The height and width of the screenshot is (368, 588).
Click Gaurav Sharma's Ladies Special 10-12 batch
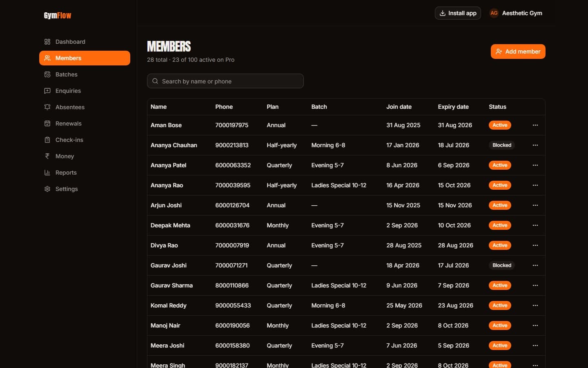coord(339,285)
